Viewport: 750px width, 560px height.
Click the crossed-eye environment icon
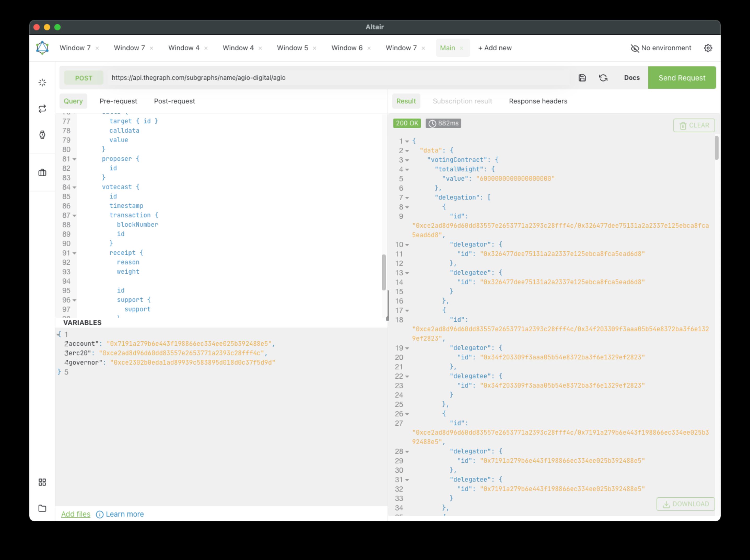[x=635, y=48]
